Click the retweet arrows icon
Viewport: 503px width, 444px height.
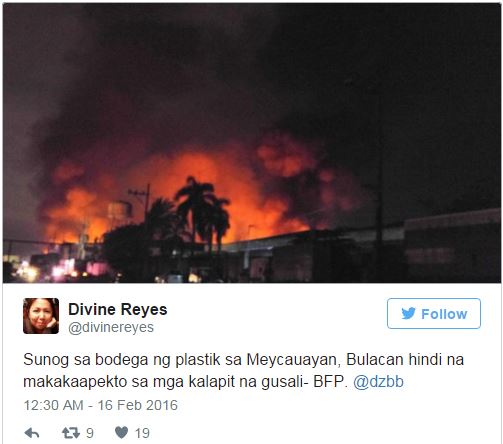(71, 433)
